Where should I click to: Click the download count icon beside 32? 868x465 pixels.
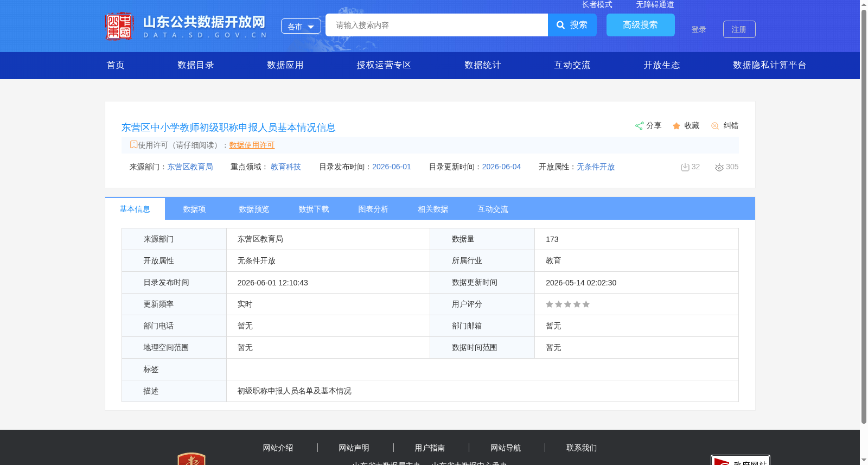click(685, 167)
